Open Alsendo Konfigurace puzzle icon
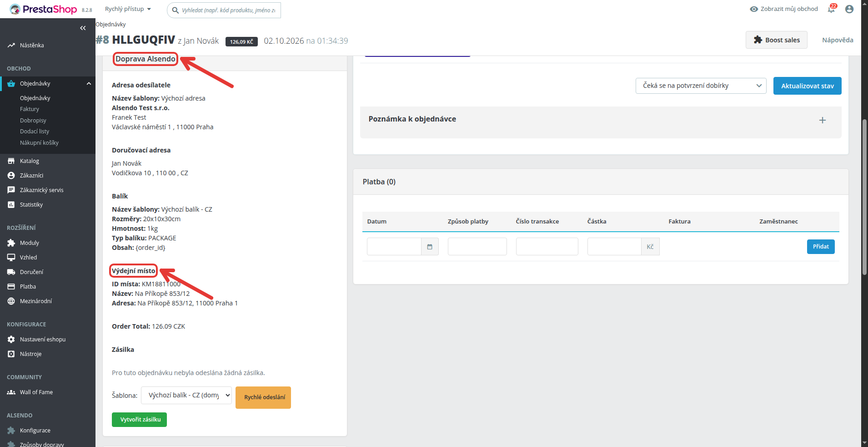The height and width of the screenshot is (447, 868). point(11,431)
